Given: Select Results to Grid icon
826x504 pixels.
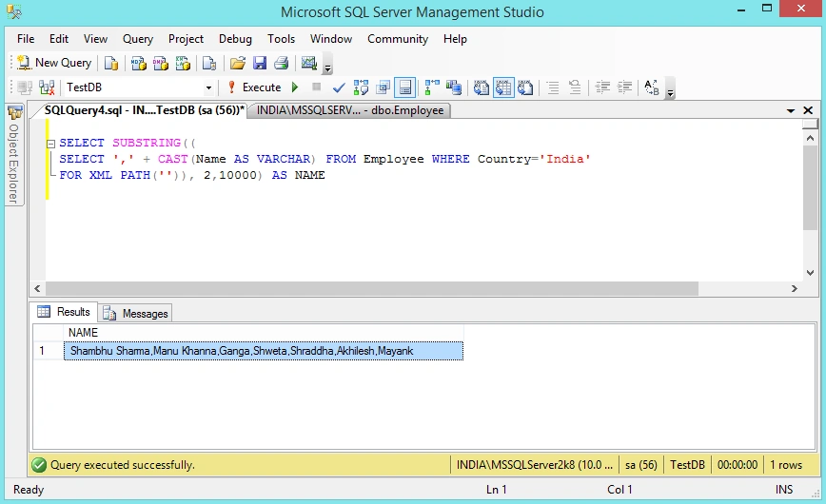Looking at the screenshot, I should click(x=503, y=87).
